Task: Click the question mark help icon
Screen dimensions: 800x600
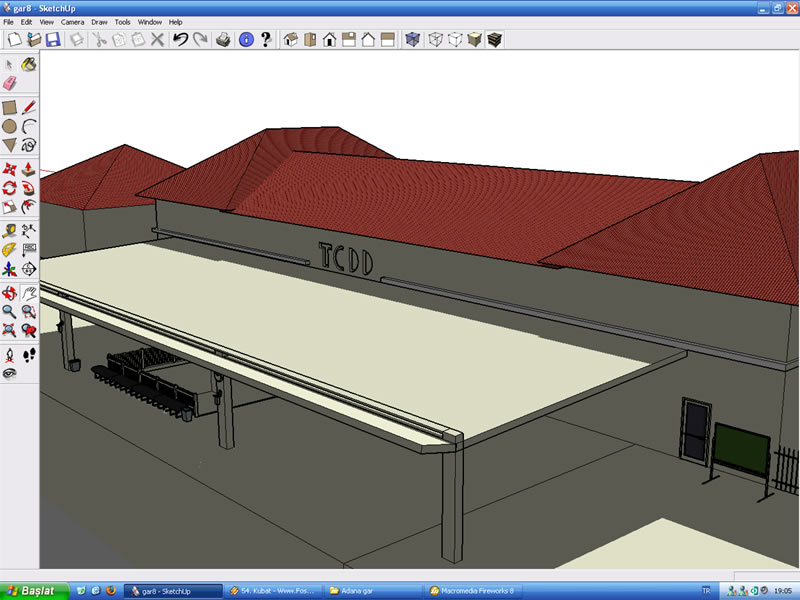Action: [x=266, y=39]
